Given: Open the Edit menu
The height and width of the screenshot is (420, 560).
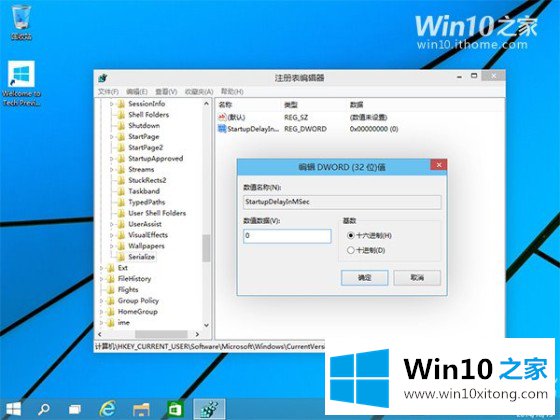Looking at the screenshot, I should (x=137, y=92).
